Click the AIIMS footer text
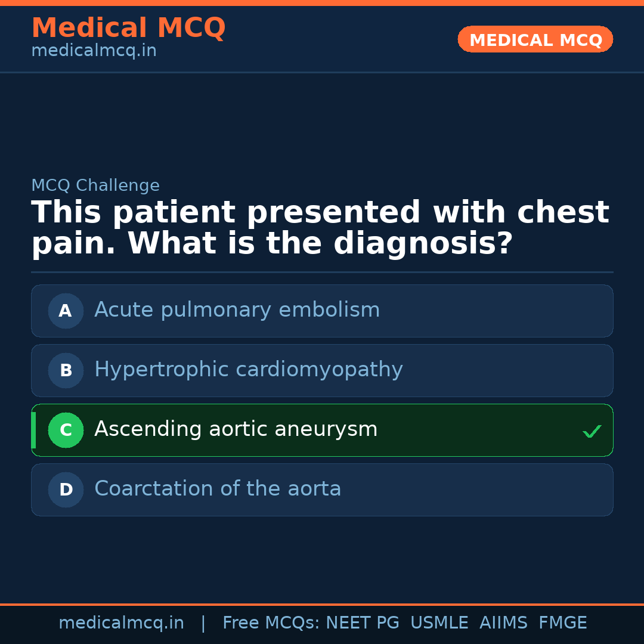Screen dimensions: 644x644 click(x=503, y=623)
